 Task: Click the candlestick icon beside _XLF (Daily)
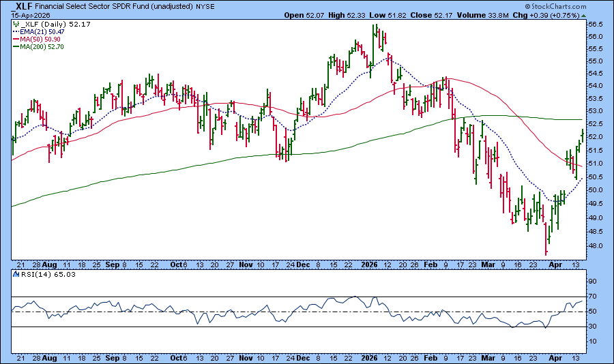click(x=16, y=24)
